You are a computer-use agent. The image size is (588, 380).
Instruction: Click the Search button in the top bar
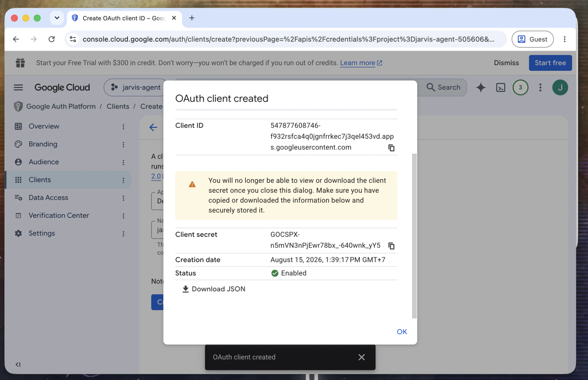tap(444, 87)
